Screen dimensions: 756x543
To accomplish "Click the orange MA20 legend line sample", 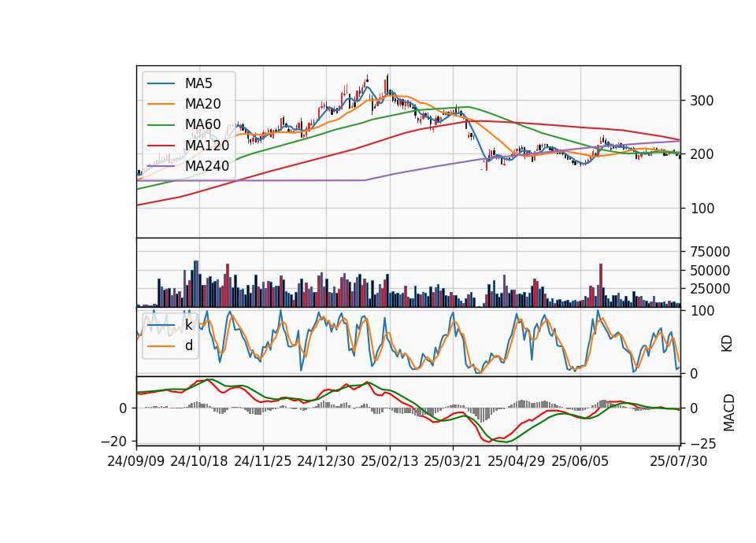I will 161,104.
